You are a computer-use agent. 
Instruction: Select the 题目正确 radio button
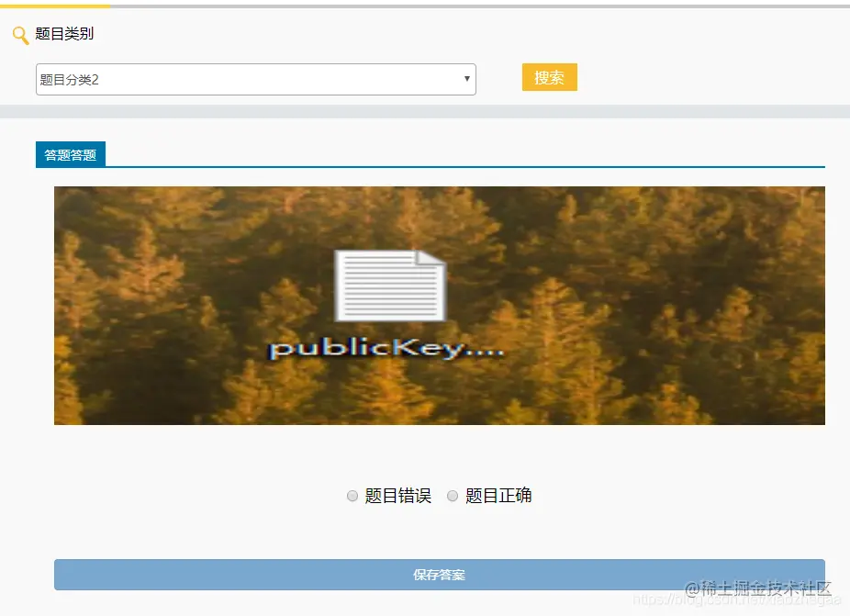(453, 496)
